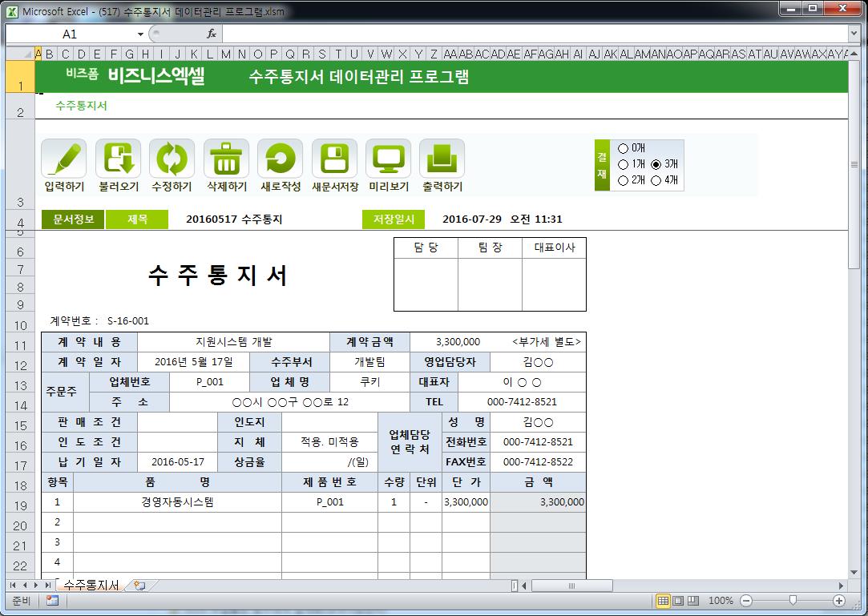Click the 계약내용 cell 지원시스템 개발
Screen dimensions: 868x616
point(233,342)
